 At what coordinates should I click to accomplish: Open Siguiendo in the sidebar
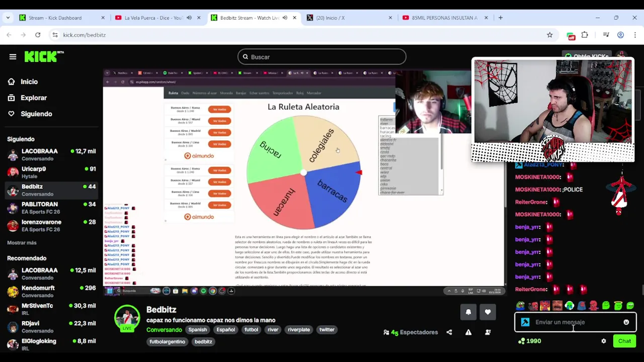[30, 114]
